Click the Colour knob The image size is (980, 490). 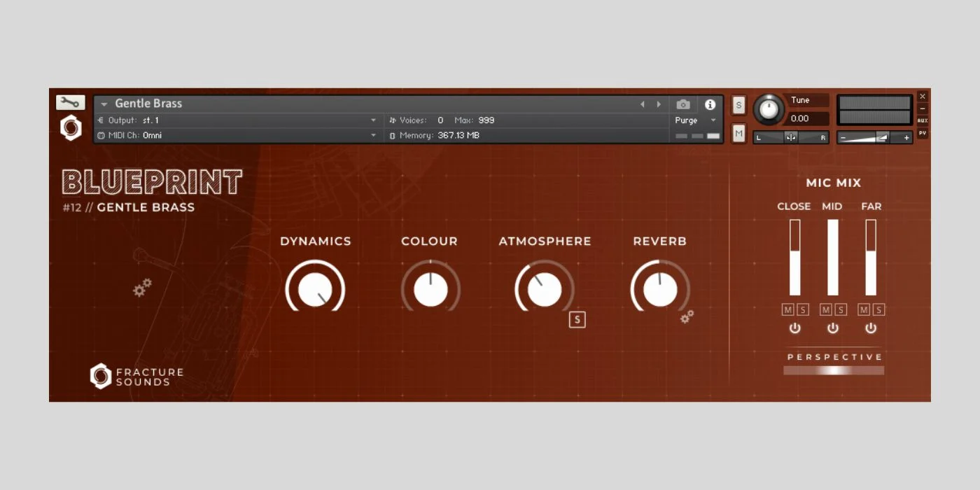430,290
